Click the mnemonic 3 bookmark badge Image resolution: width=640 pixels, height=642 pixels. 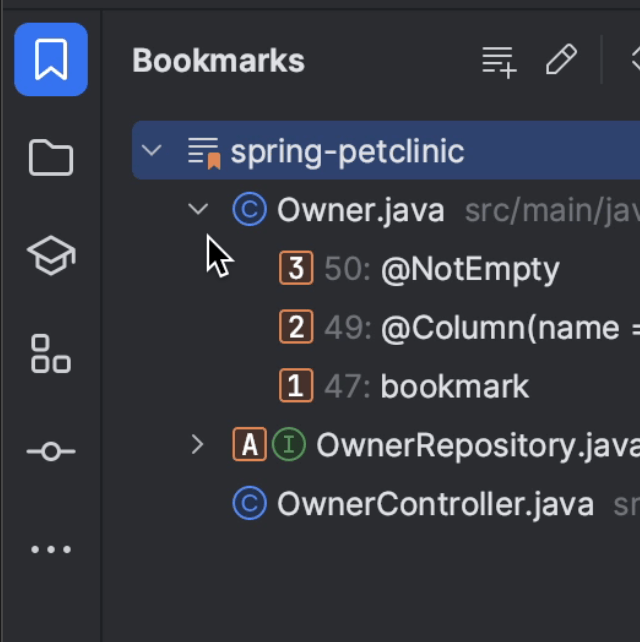point(296,268)
